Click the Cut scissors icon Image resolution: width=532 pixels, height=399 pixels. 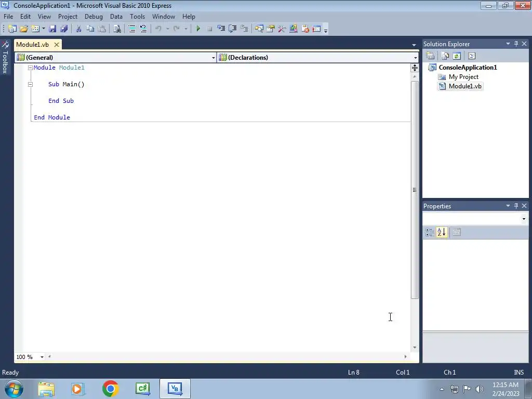tap(79, 29)
